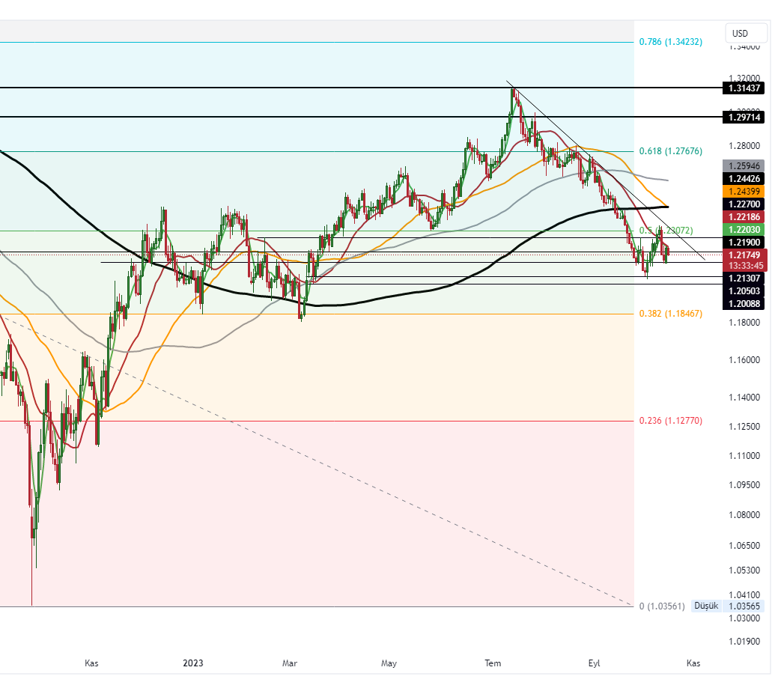The height and width of the screenshot is (700, 778).
Task: Select the 0.618 (1.27676) Fibonacci level label
Action: [x=672, y=151]
